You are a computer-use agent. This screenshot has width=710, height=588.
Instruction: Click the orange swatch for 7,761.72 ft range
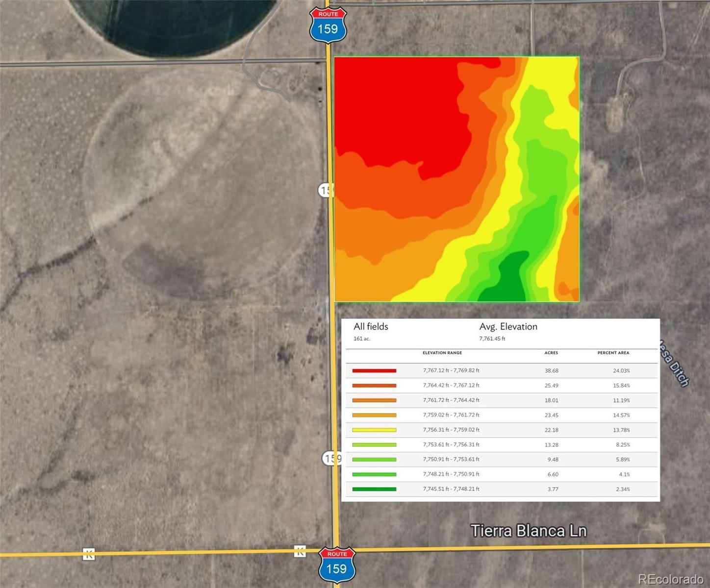click(x=374, y=400)
